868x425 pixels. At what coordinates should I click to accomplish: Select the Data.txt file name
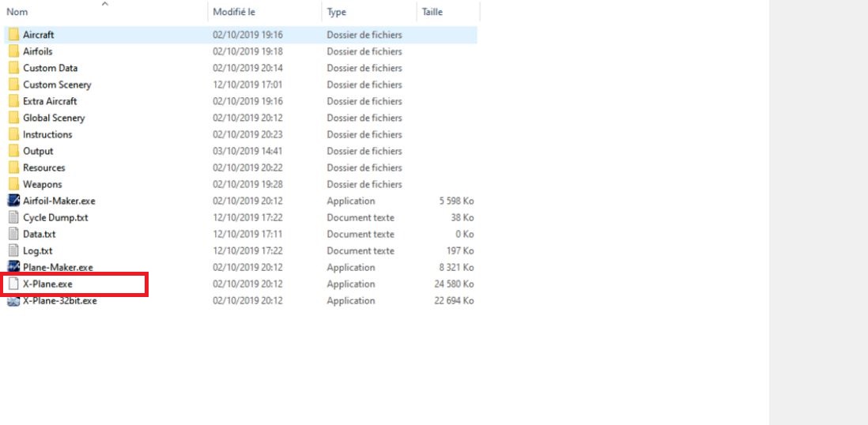[x=40, y=234]
